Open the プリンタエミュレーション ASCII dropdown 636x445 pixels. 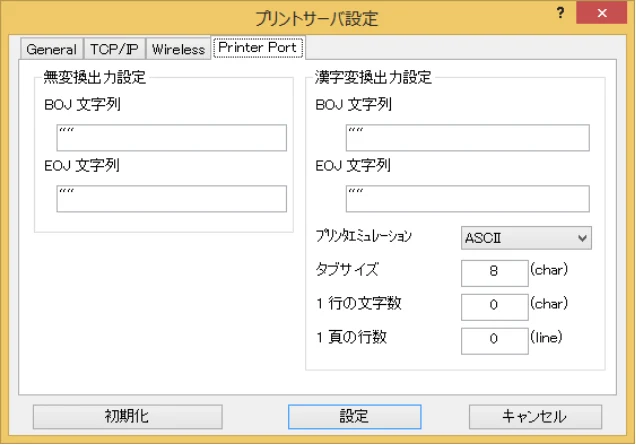click(526, 238)
